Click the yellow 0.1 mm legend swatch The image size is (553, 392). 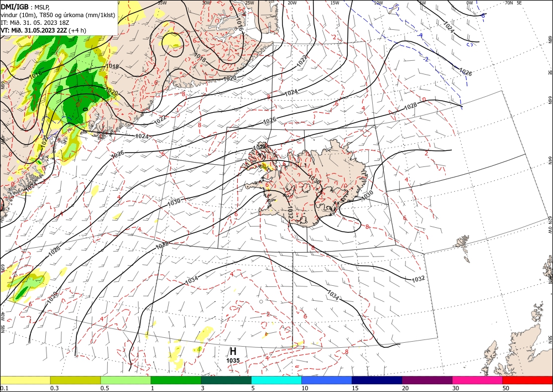tap(25, 380)
